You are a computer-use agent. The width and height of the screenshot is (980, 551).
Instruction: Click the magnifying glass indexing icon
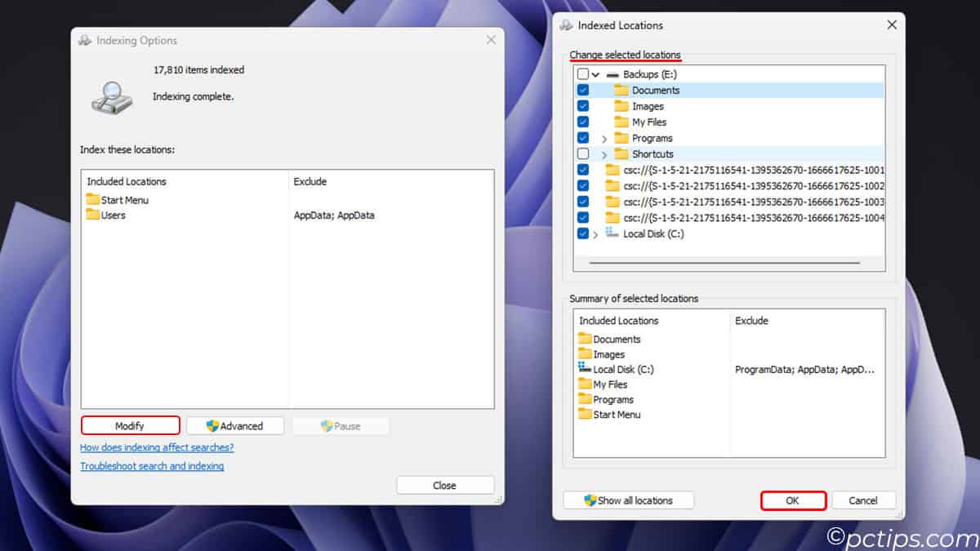coord(109,98)
